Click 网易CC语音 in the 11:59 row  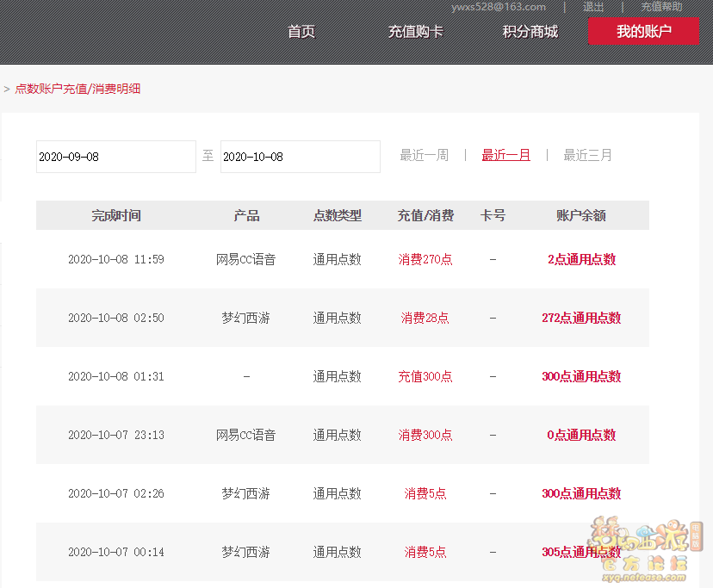[x=246, y=259]
